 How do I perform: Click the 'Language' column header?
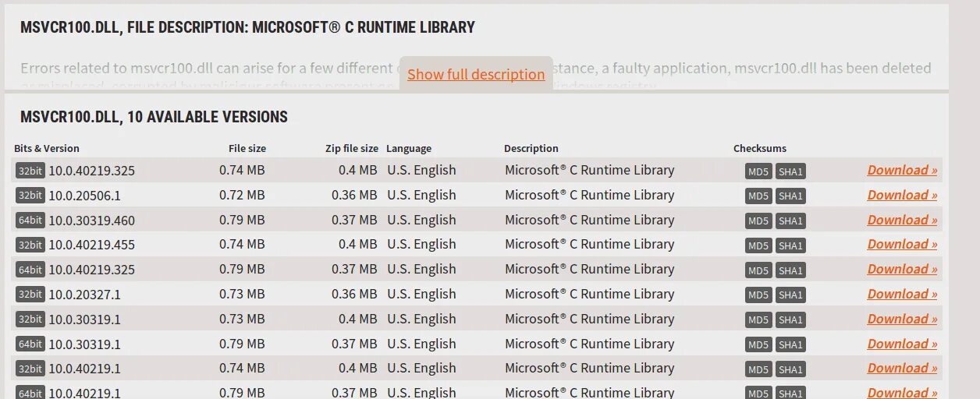click(409, 148)
